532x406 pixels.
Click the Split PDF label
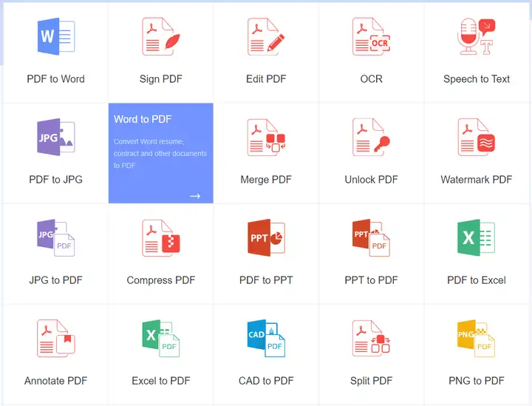tap(372, 381)
